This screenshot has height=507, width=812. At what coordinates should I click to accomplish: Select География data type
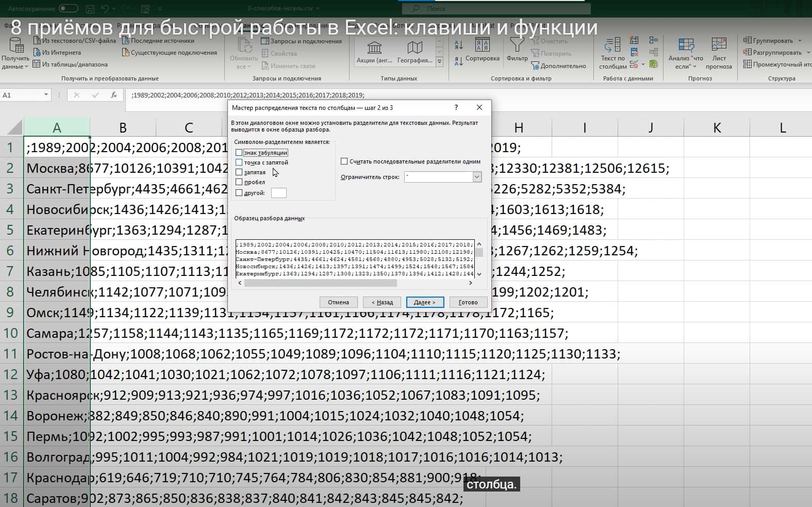415,52
